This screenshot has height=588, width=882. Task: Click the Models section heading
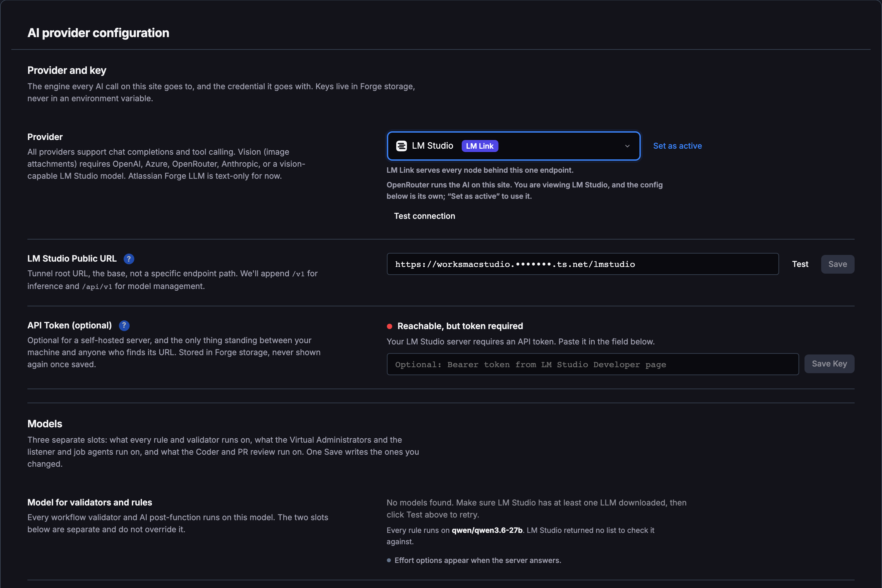(x=45, y=424)
